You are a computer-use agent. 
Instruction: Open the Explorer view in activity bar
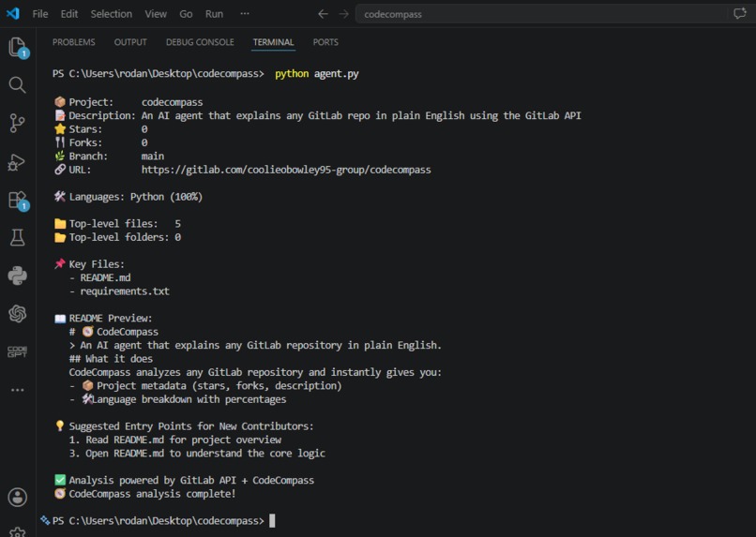[x=18, y=47]
